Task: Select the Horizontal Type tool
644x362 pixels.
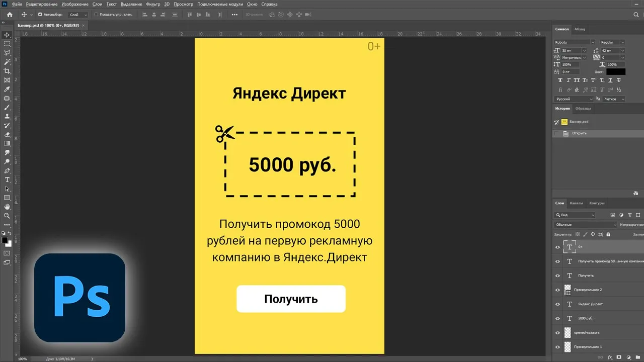Action: tap(7, 179)
